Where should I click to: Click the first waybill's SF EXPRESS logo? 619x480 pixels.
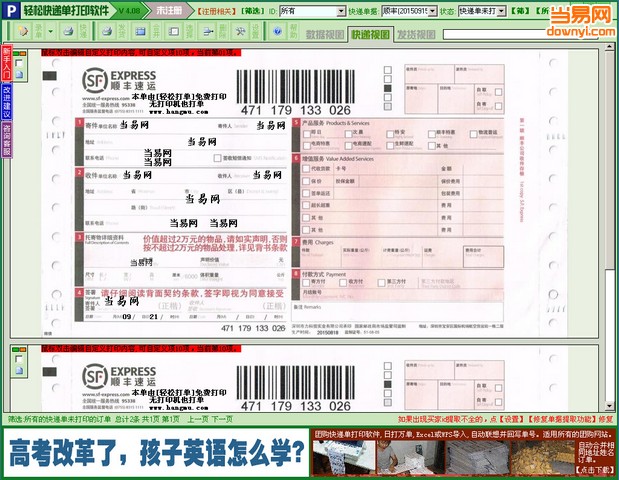click(x=119, y=80)
